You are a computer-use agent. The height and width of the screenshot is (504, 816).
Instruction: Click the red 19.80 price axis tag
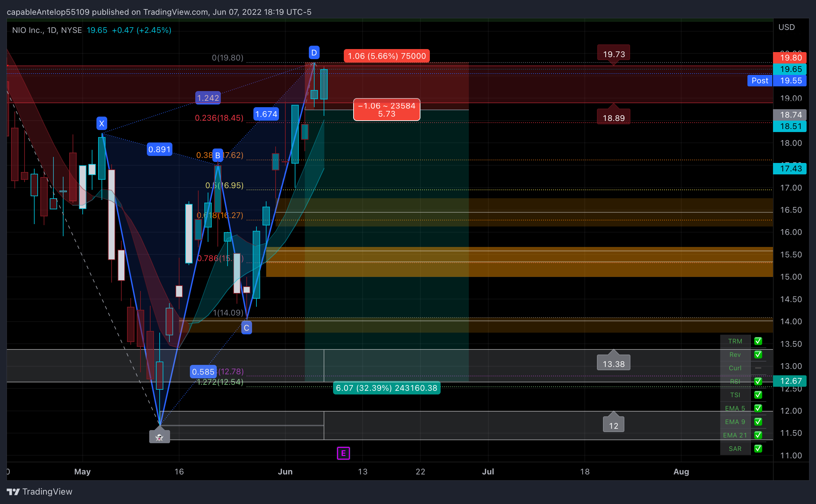(x=790, y=57)
